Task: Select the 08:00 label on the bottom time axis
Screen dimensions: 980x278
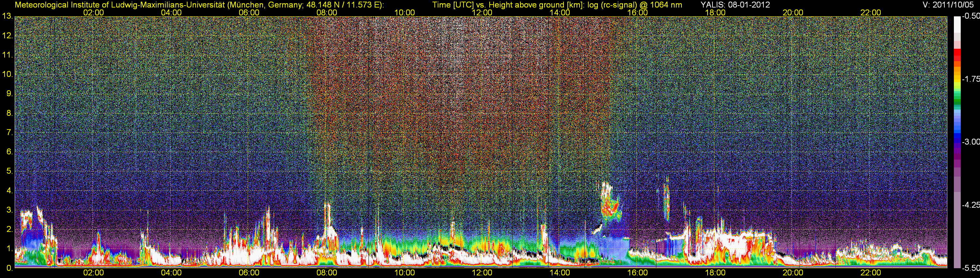Action: [x=327, y=273]
